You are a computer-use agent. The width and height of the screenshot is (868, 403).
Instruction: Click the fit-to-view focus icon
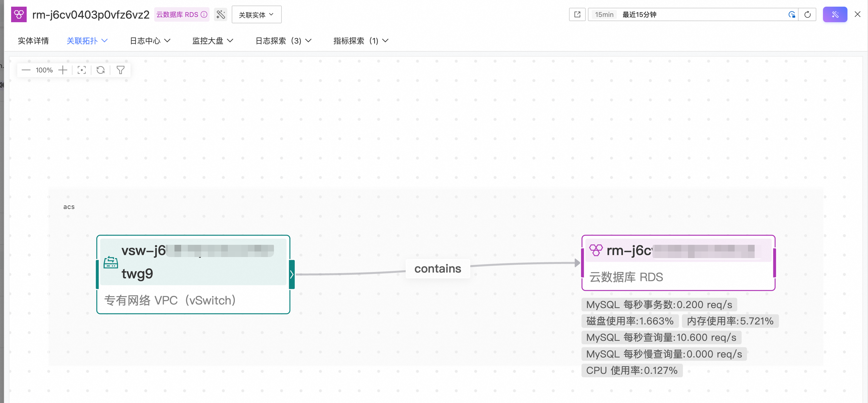coord(81,70)
